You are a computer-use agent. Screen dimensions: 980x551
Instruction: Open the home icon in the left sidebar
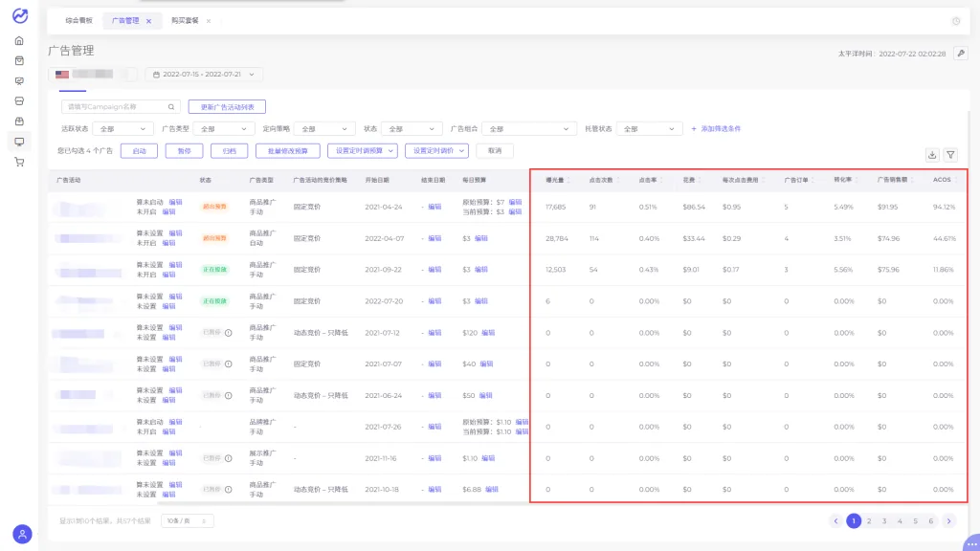coord(19,40)
